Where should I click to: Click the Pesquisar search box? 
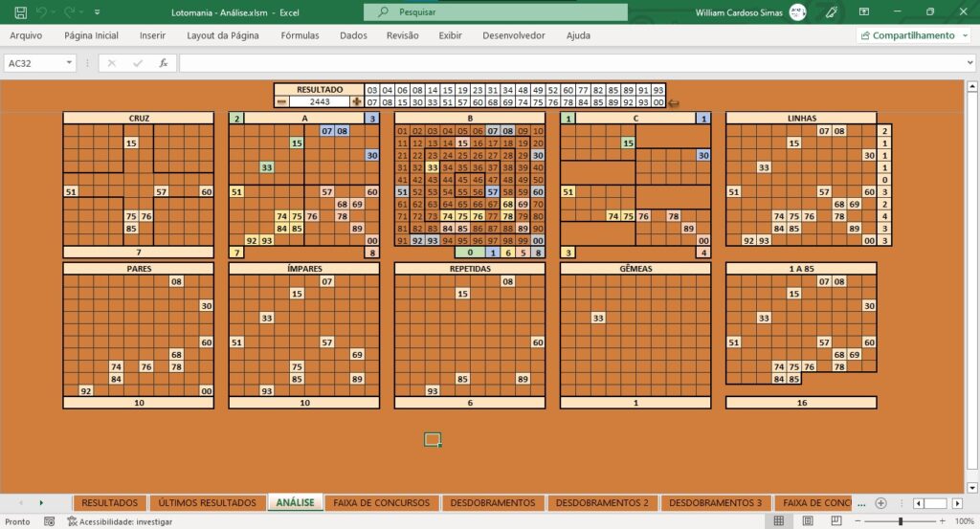click(496, 11)
